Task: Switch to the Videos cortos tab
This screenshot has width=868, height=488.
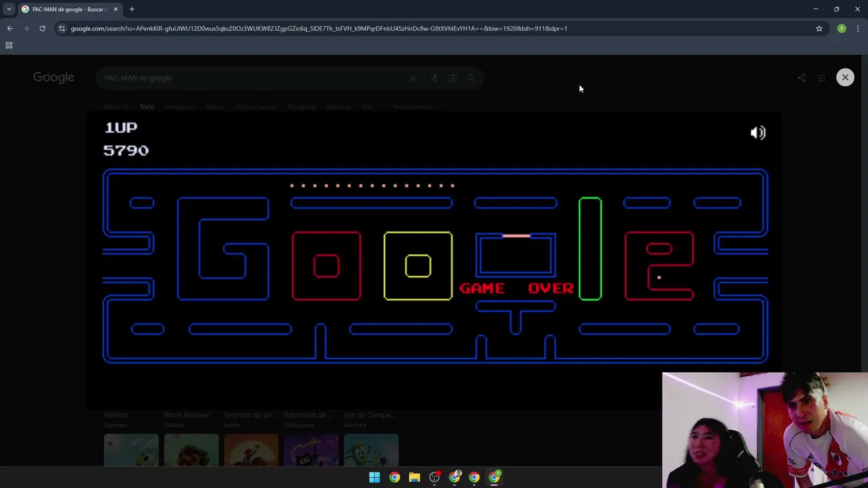Action: pos(256,106)
